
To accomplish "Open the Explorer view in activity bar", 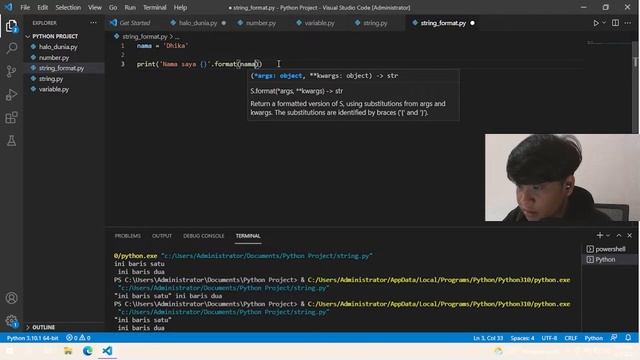I will (11, 26).
